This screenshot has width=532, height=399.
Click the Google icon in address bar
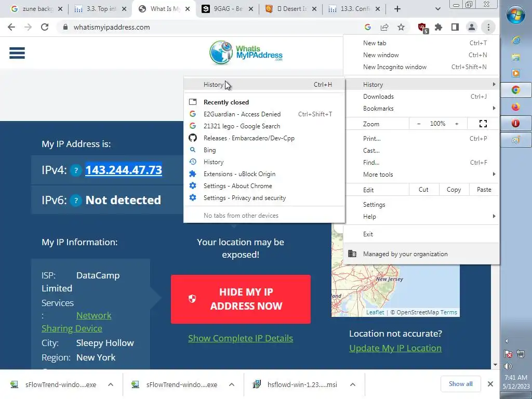click(x=367, y=27)
